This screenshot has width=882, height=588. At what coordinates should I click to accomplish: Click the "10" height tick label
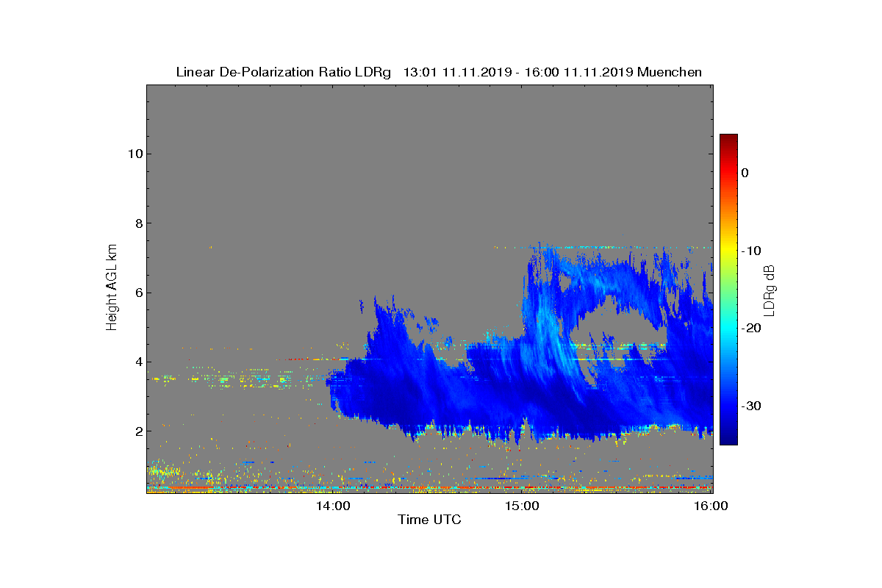pyautogui.click(x=135, y=154)
